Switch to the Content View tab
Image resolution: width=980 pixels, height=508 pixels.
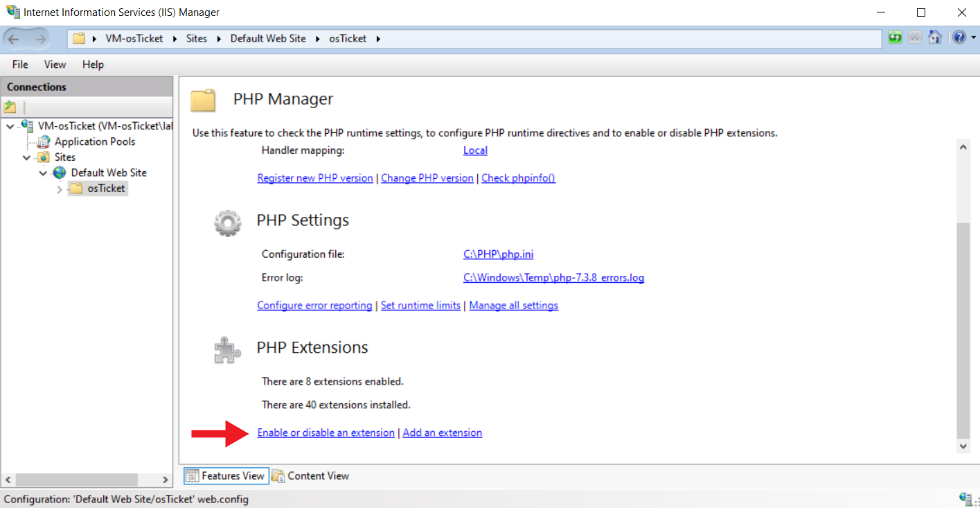(x=311, y=476)
